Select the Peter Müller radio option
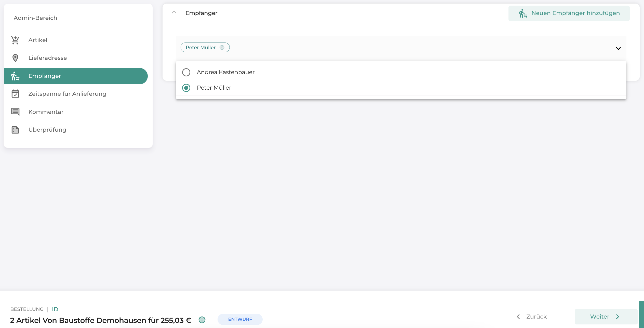This screenshot has height=328, width=644. [186, 88]
